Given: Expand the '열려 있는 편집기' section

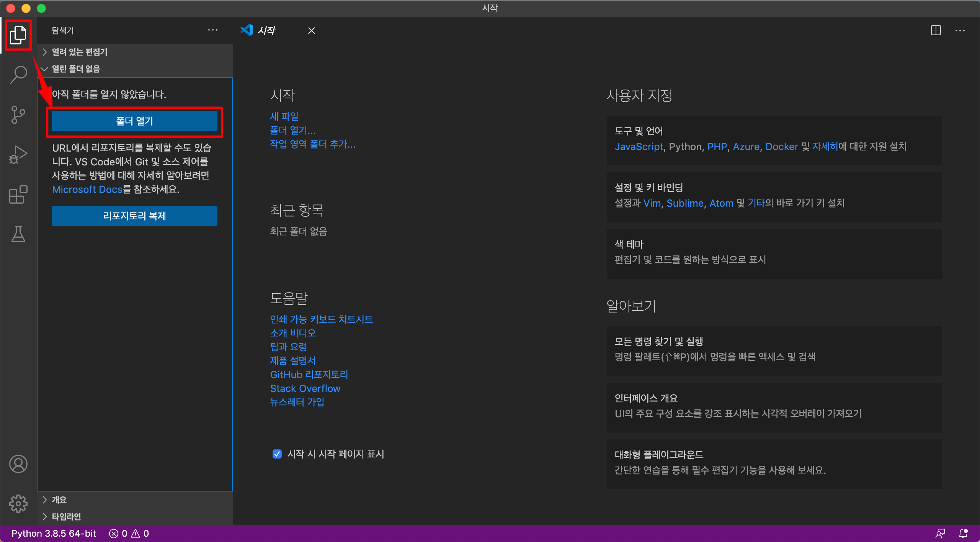Looking at the screenshot, I should tap(79, 52).
